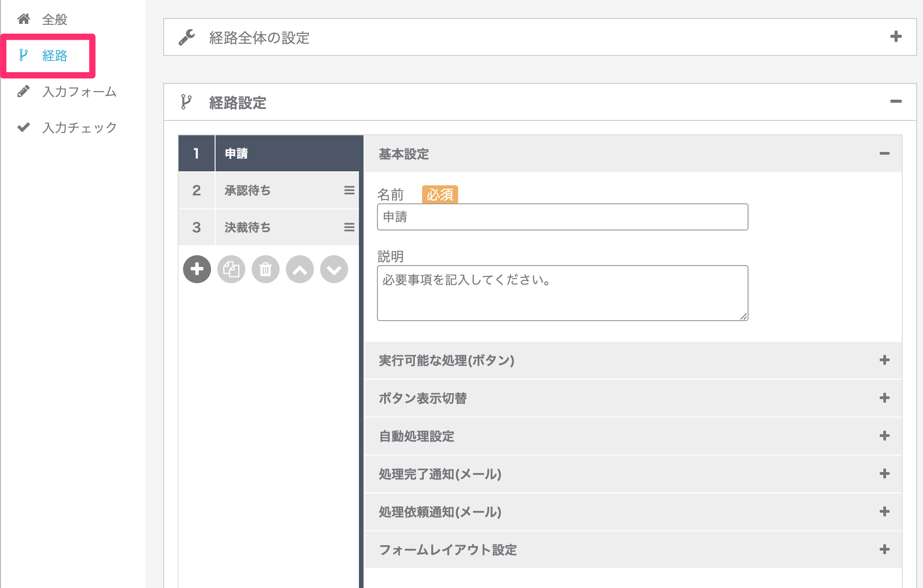Click the home icon beside 全般
This screenshot has height=588, width=923.
point(23,19)
